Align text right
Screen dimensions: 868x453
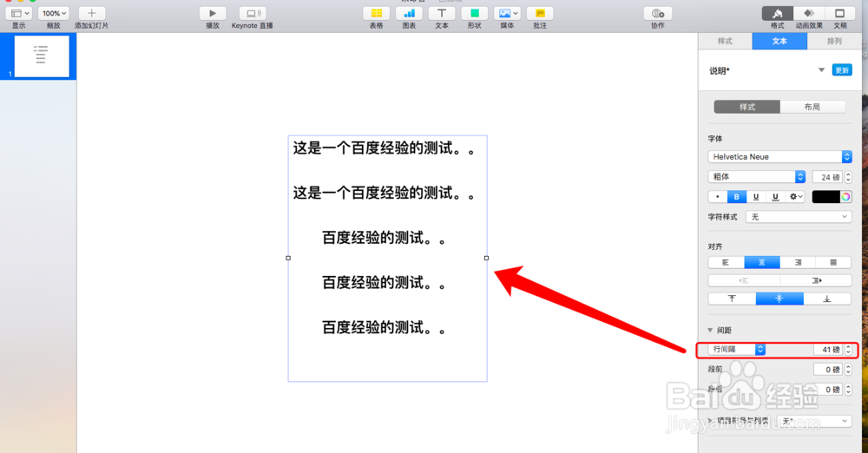point(798,262)
